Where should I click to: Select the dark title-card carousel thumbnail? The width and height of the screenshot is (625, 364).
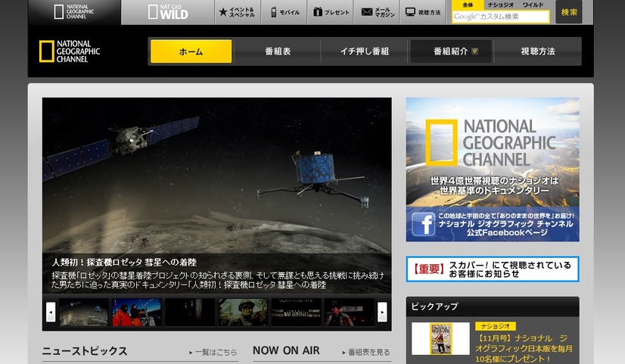pos(296,313)
